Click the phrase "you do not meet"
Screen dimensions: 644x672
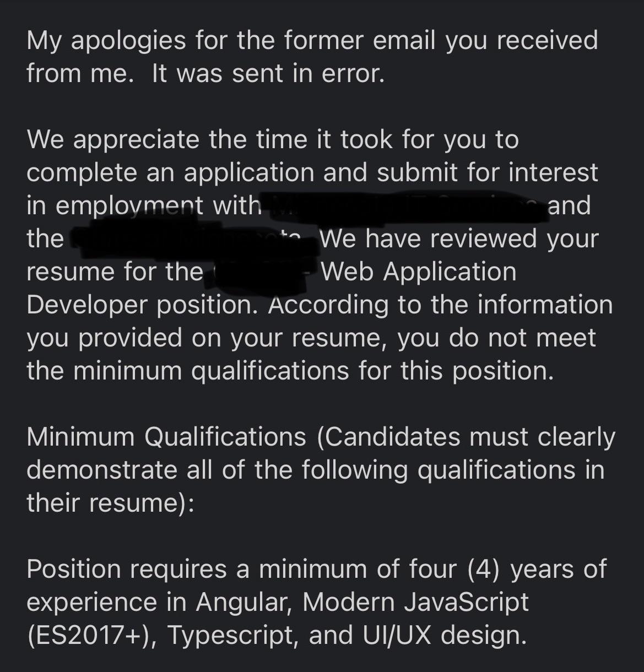click(x=496, y=338)
